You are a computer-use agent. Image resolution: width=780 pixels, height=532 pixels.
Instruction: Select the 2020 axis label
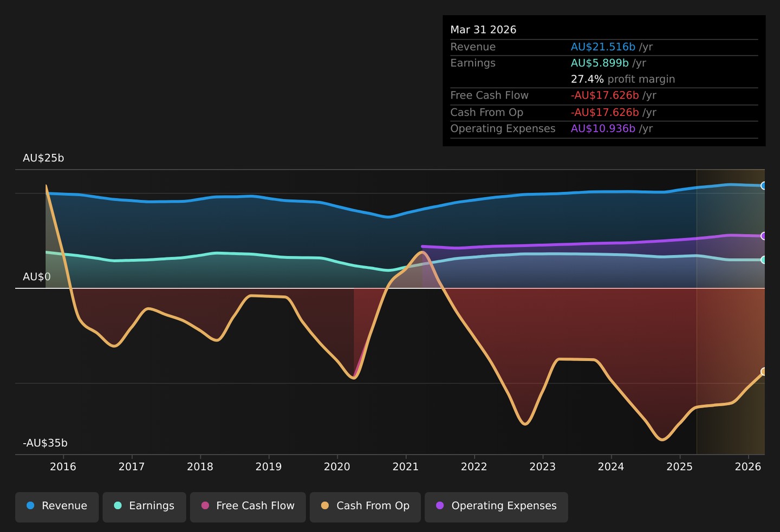pyautogui.click(x=337, y=467)
